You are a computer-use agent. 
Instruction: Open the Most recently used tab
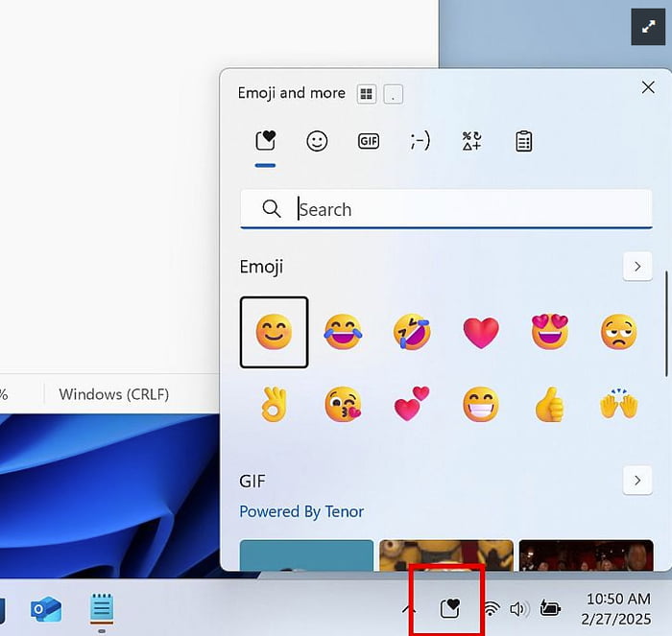pos(265,141)
